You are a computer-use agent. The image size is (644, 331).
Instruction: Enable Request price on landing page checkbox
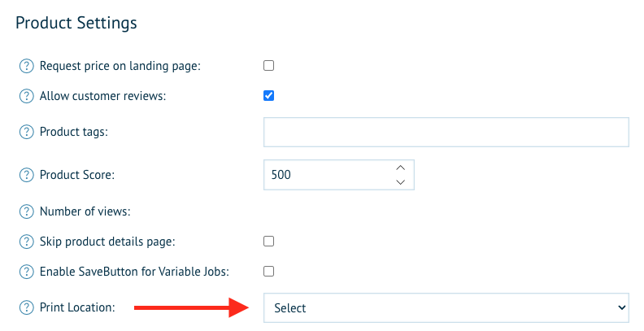268,66
